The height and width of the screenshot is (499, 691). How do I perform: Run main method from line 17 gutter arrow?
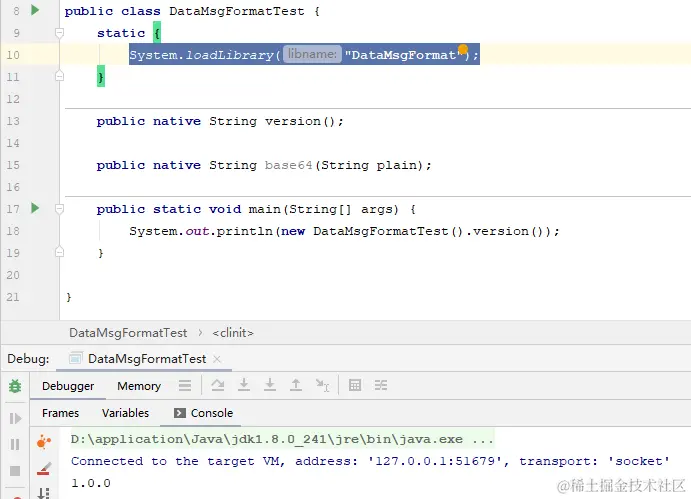[35, 208]
